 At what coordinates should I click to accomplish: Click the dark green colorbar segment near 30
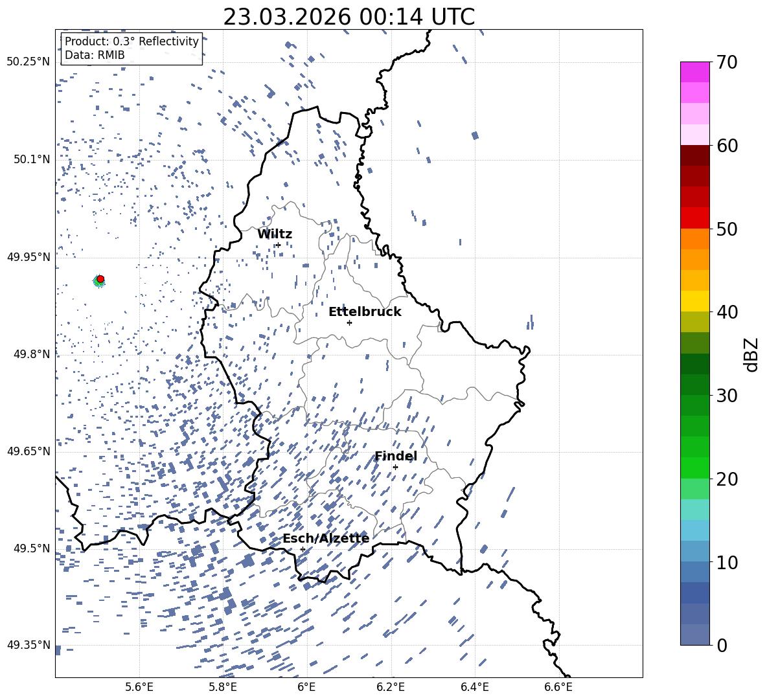tap(694, 385)
